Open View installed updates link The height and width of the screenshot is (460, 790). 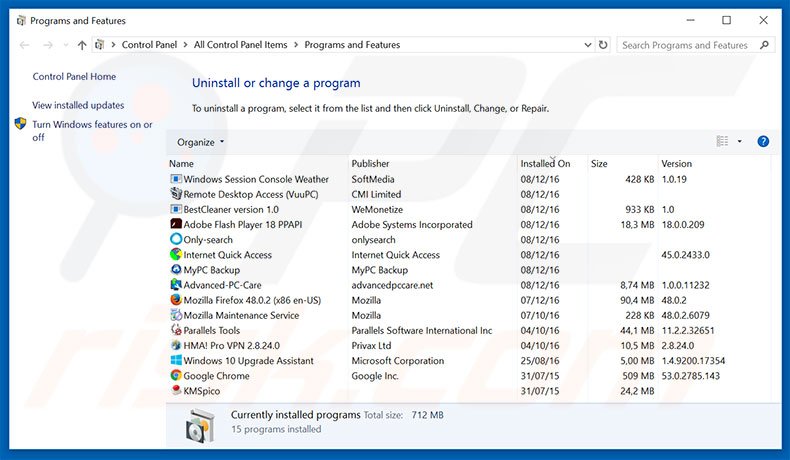[78, 105]
